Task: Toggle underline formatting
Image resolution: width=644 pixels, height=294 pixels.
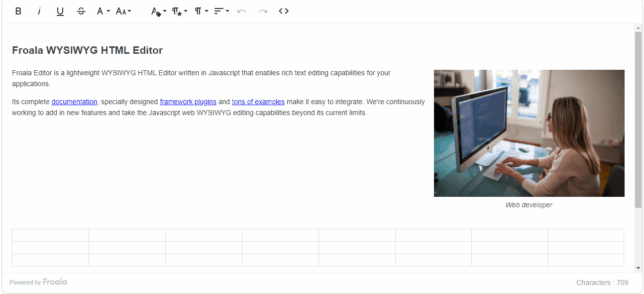Action: pos(60,10)
